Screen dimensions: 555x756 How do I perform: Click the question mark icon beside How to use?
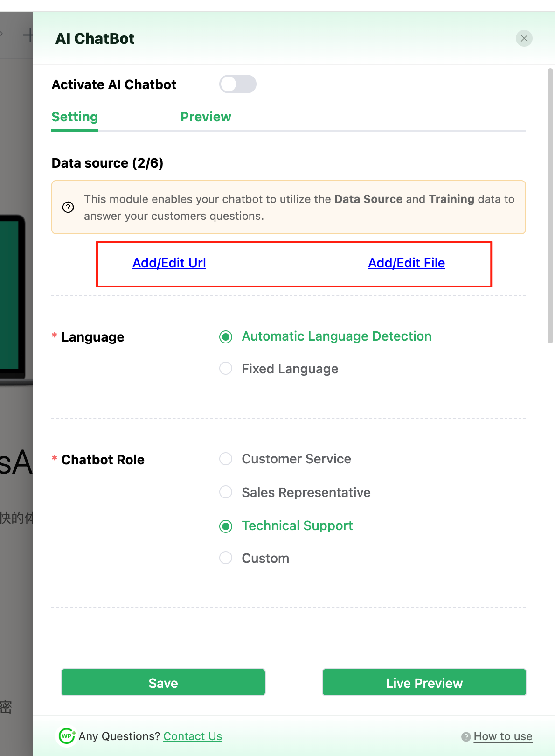click(465, 736)
